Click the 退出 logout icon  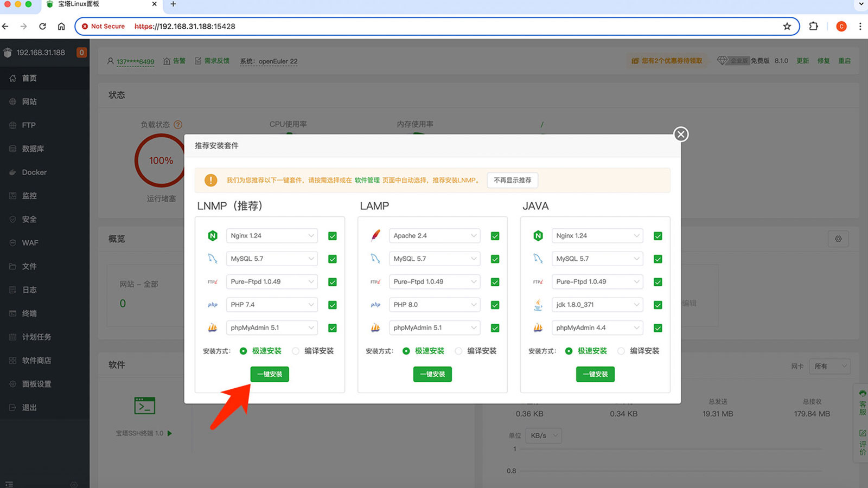coord(12,407)
